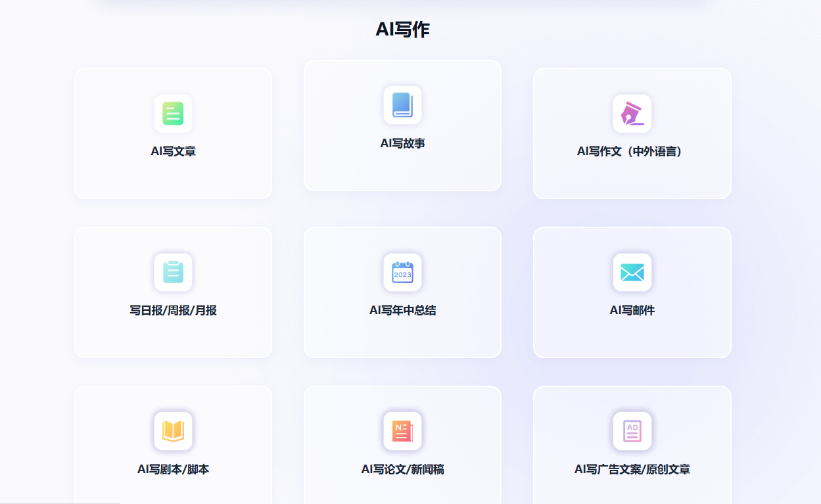Click the blue book icon for AI写故事

(402, 104)
